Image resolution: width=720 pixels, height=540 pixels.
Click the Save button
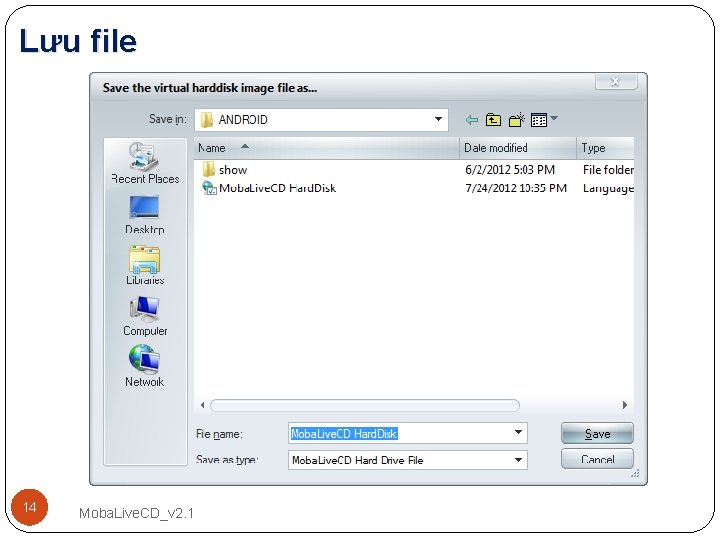tap(597, 433)
